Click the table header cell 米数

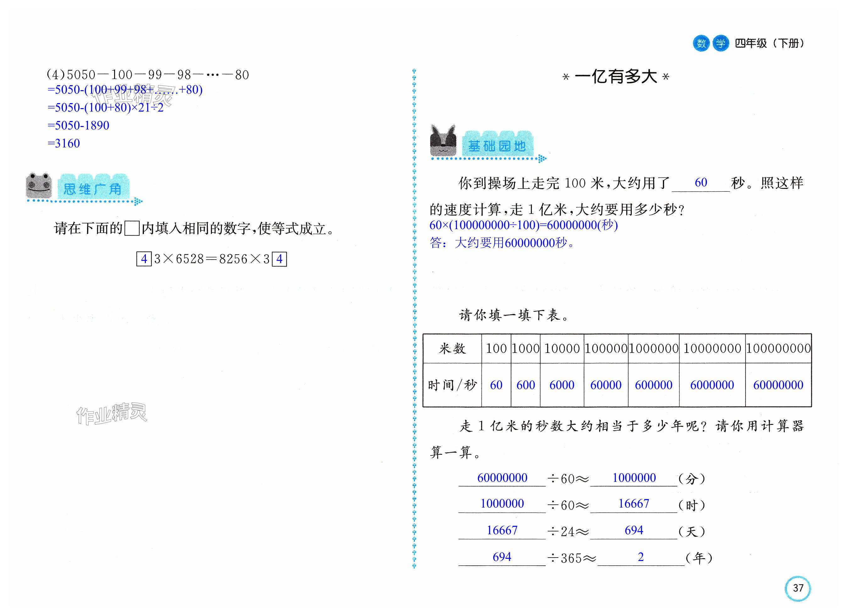[452, 348]
